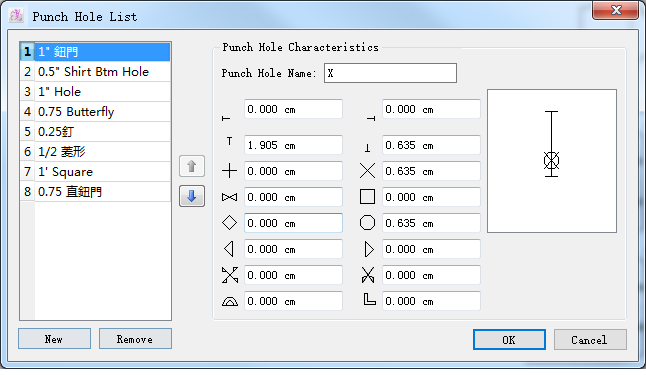
Task: Click the octagon circle shape icon
Action: (367, 223)
